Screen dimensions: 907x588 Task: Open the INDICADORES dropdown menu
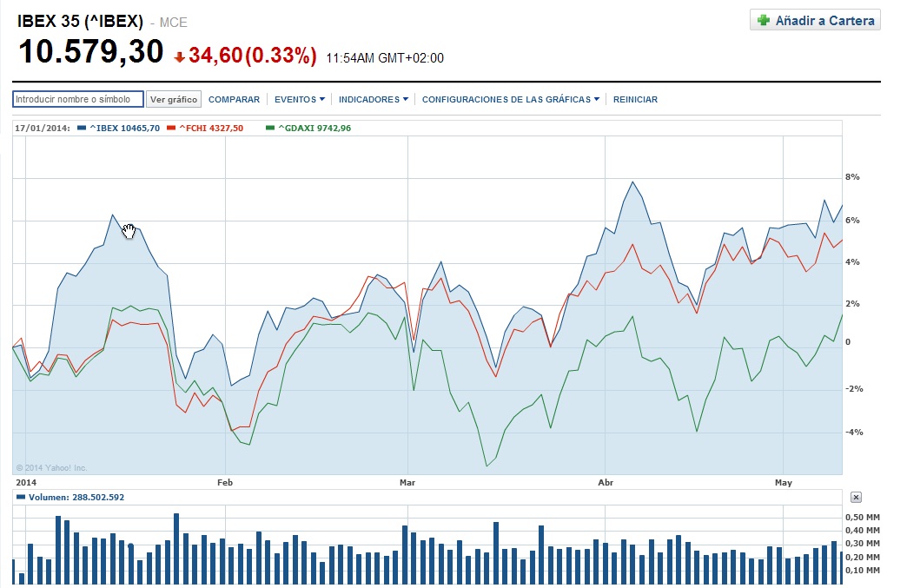pyautogui.click(x=373, y=99)
